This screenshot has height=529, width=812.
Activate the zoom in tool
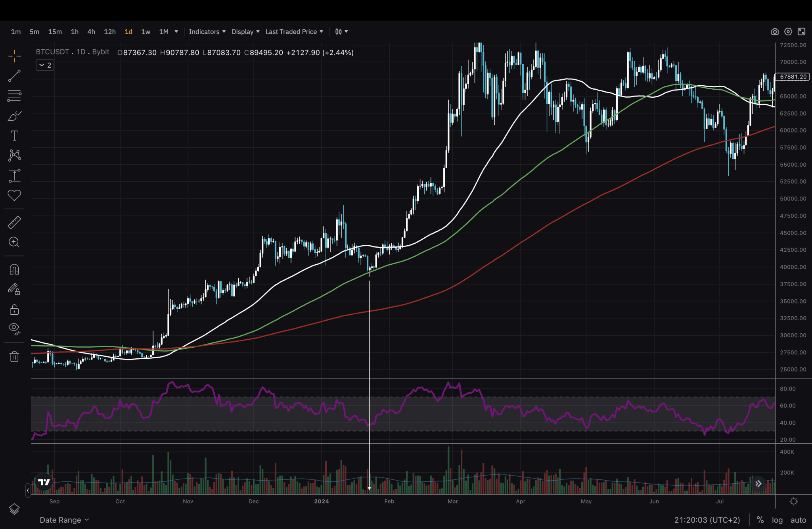click(x=14, y=242)
